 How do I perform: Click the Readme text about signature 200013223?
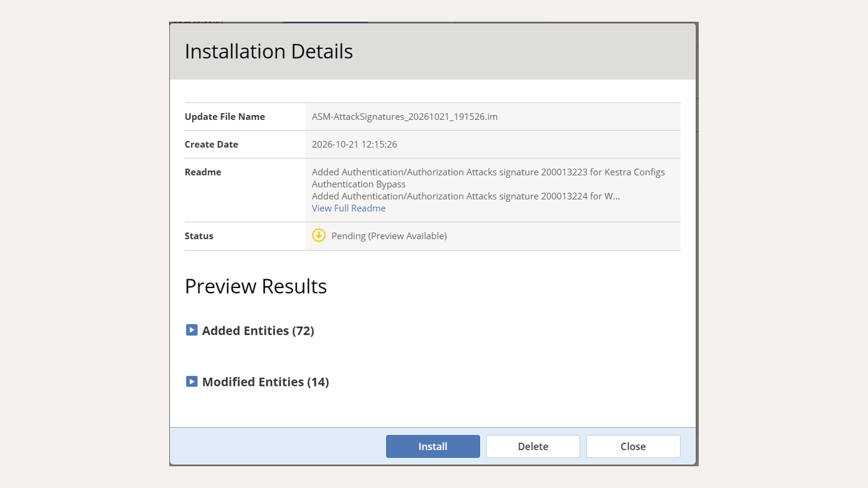pos(488,178)
